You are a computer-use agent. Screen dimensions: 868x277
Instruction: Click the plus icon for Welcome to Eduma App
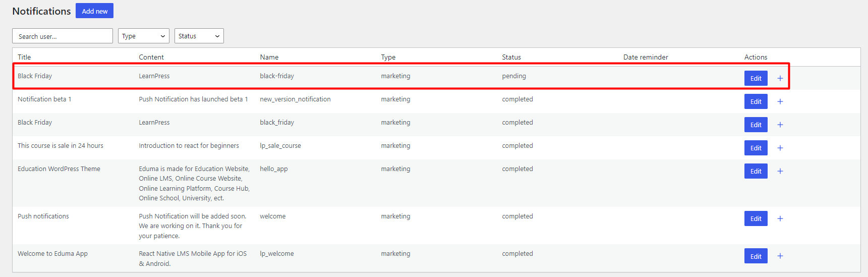point(780,256)
